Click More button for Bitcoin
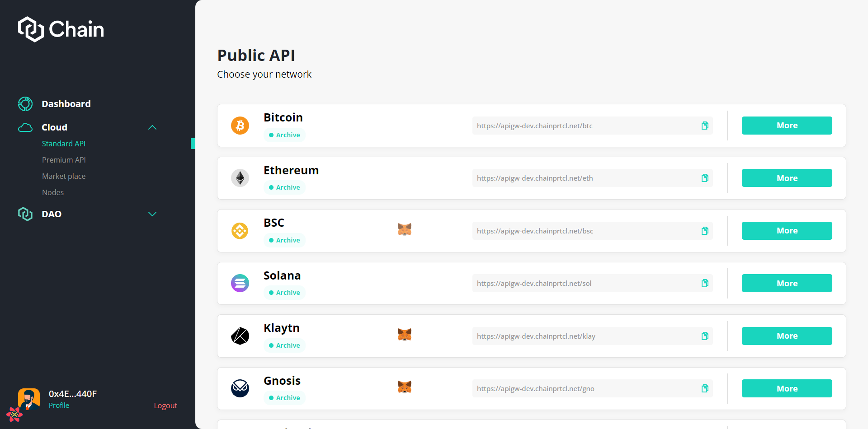 pyautogui.click(x=787, y=126)
